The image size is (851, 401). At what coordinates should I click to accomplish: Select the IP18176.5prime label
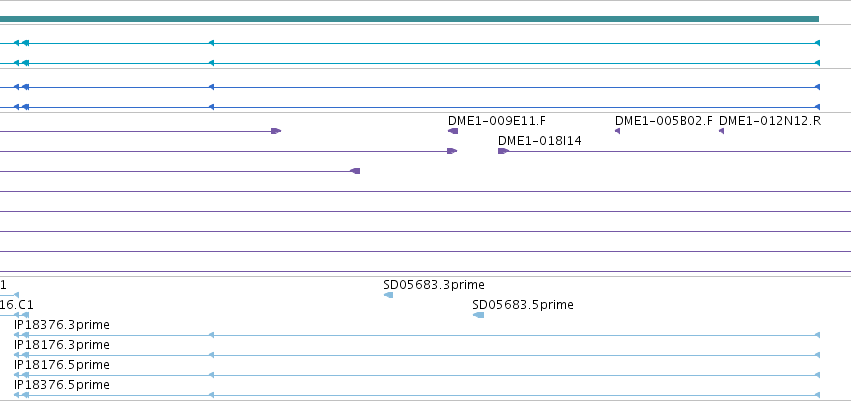click(x=62, y=364)
